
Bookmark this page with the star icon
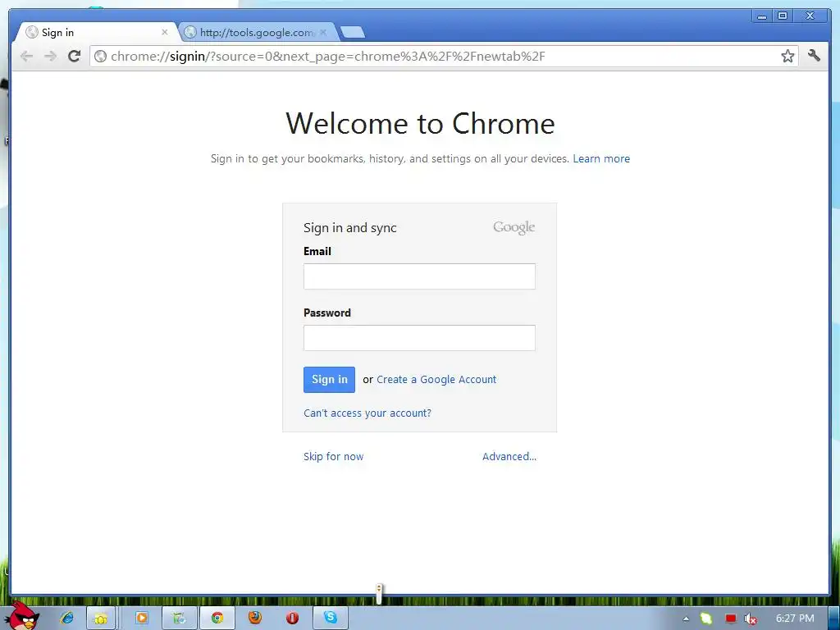[787, 57]
